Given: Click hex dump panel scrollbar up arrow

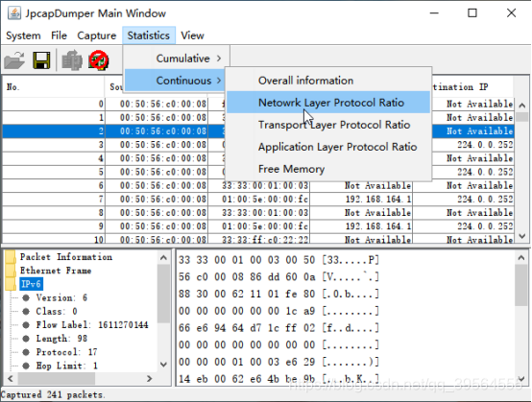Looking at the screenshot, I should coord(521,258).
